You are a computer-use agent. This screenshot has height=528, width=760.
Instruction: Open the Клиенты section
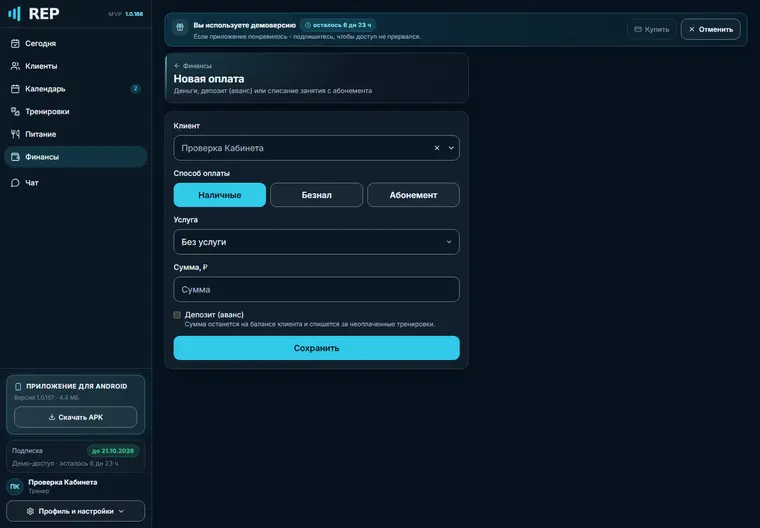tap(76, 66)
